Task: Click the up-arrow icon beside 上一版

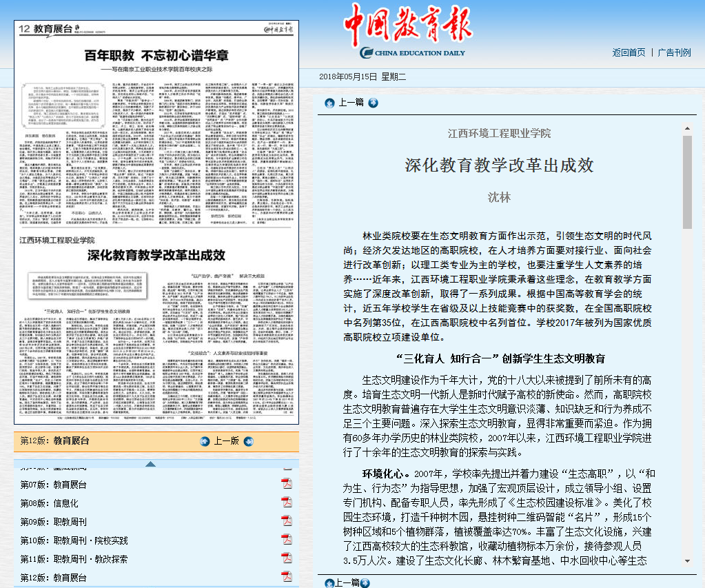Action: [x=205, y=441]
